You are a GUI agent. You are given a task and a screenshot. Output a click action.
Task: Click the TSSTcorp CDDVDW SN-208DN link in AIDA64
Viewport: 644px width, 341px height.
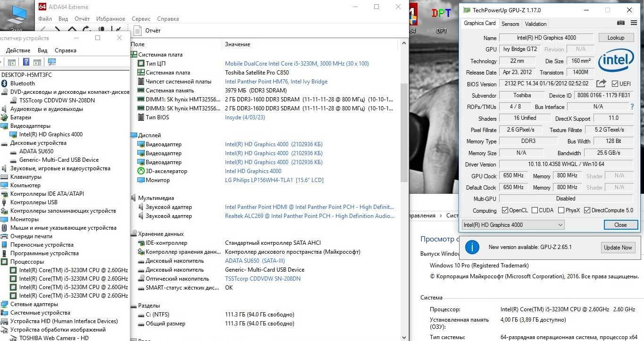tap(263, 279)
